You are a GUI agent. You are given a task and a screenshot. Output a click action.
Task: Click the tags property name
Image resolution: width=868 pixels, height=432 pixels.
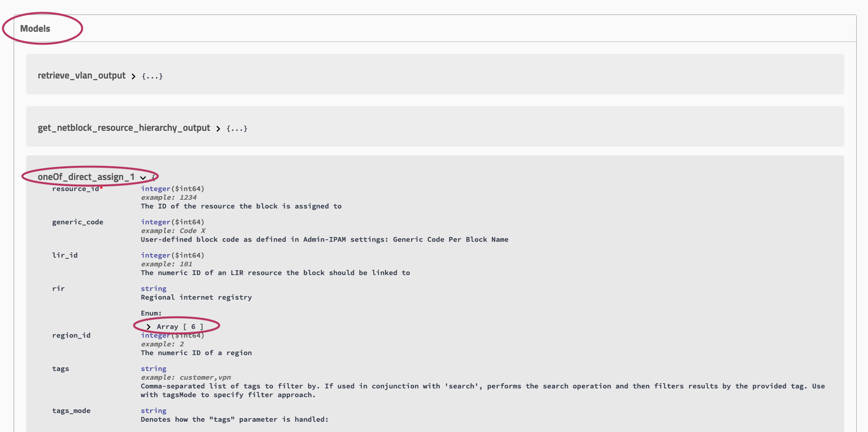(61, 369)
